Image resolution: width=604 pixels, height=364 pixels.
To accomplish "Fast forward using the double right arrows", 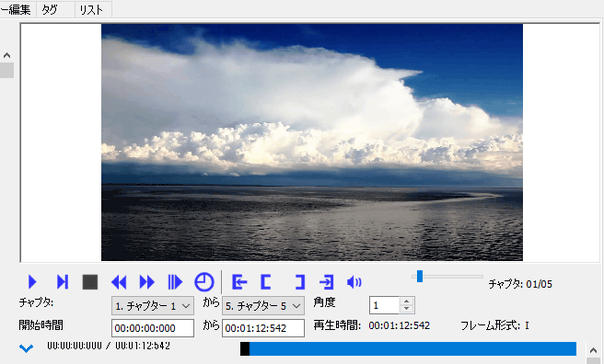I will click(147, 282).
